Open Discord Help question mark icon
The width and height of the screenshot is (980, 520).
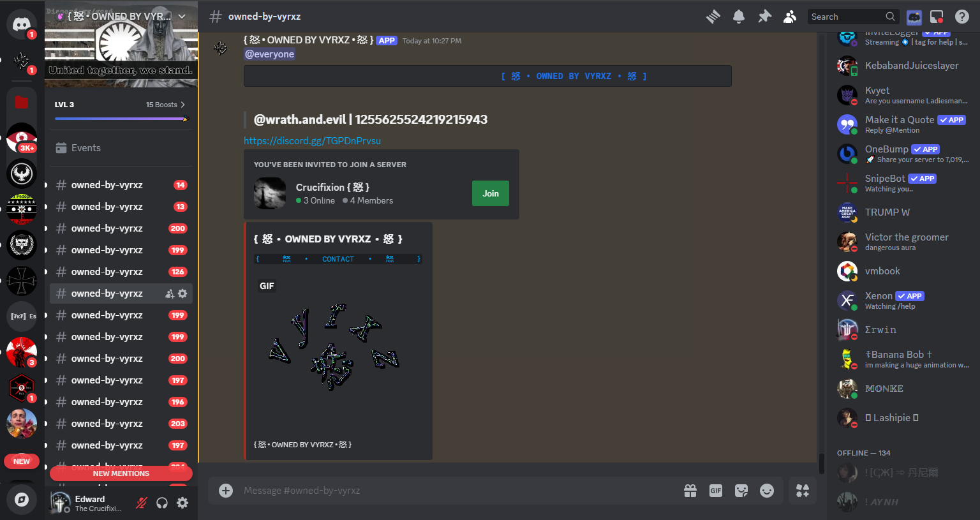point(961,17)
